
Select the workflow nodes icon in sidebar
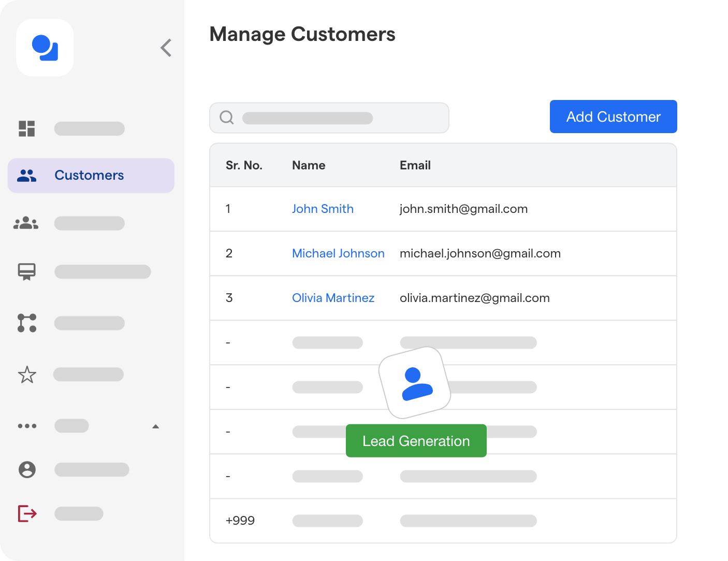(x=27, y=323)
